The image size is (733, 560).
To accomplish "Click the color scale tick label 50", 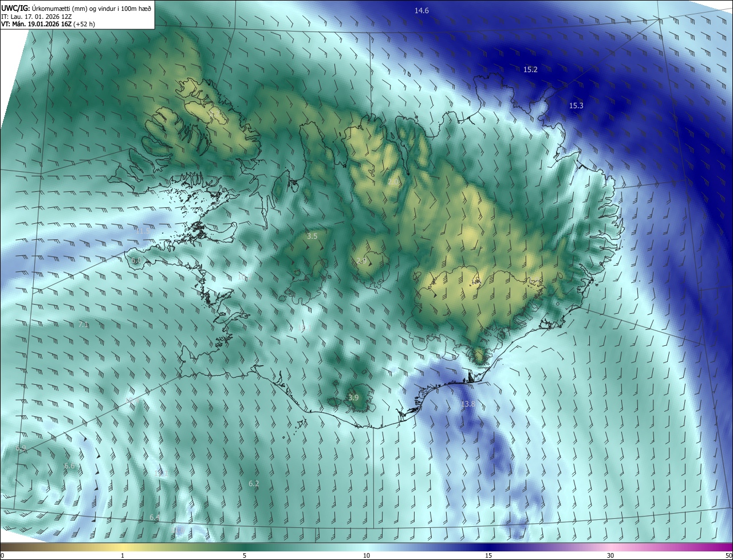I will coord(729,555).
